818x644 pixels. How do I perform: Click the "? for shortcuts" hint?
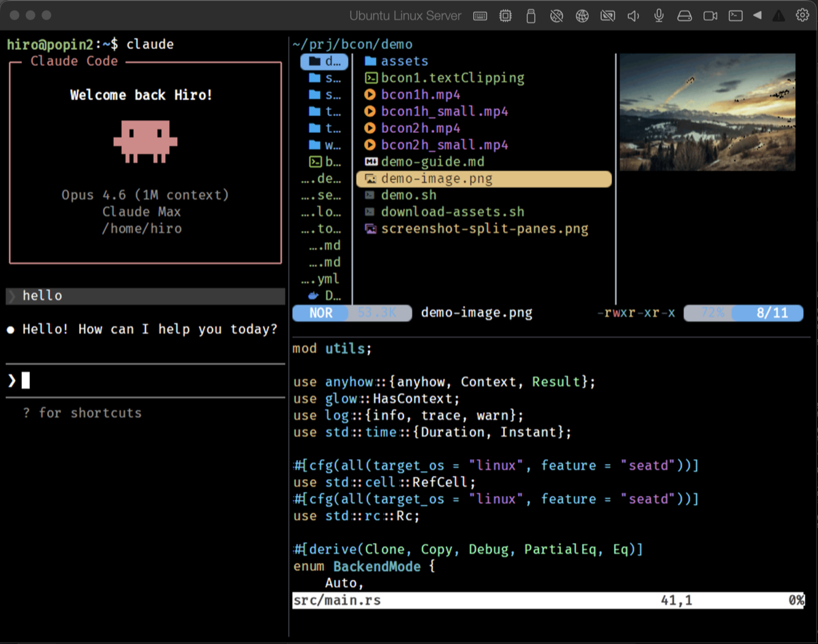[x=82, y=412]
